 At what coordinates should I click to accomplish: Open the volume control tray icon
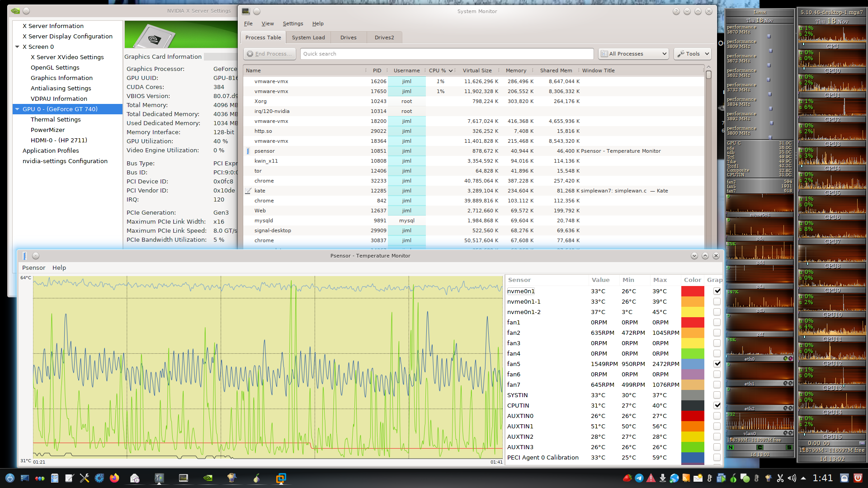click(x=792, y=478)
